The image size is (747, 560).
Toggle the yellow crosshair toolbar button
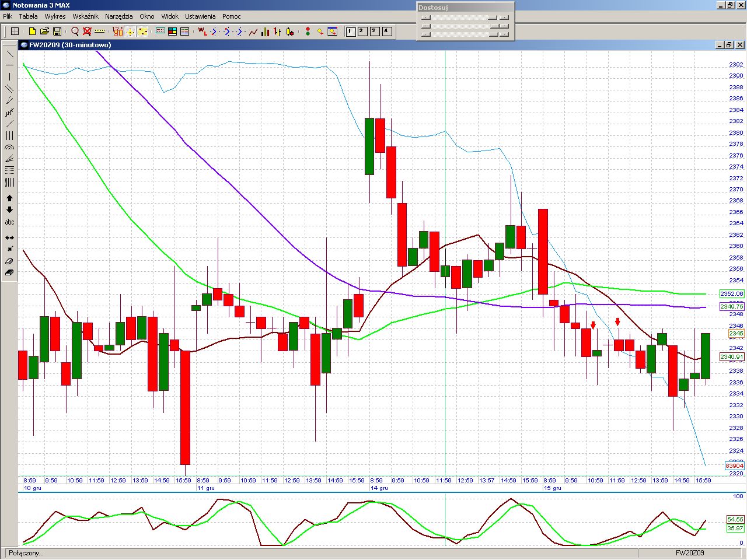tap(130, 32)
